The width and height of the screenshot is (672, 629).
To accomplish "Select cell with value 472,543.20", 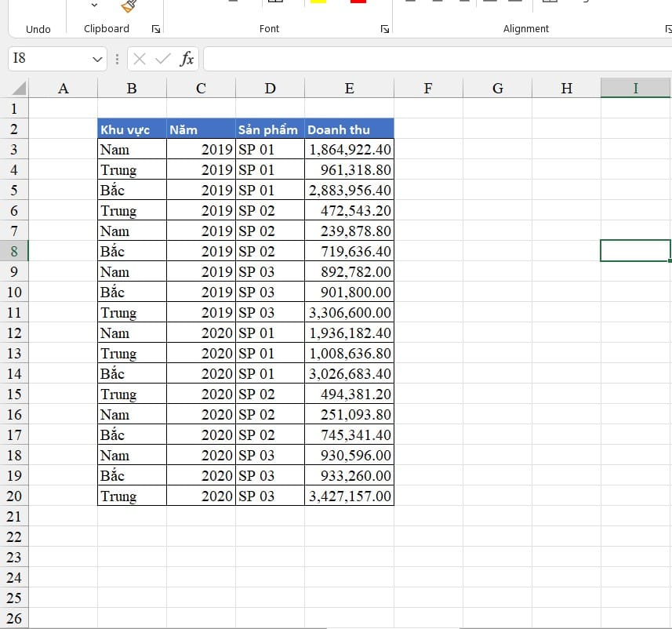I will tap(349, 210).
